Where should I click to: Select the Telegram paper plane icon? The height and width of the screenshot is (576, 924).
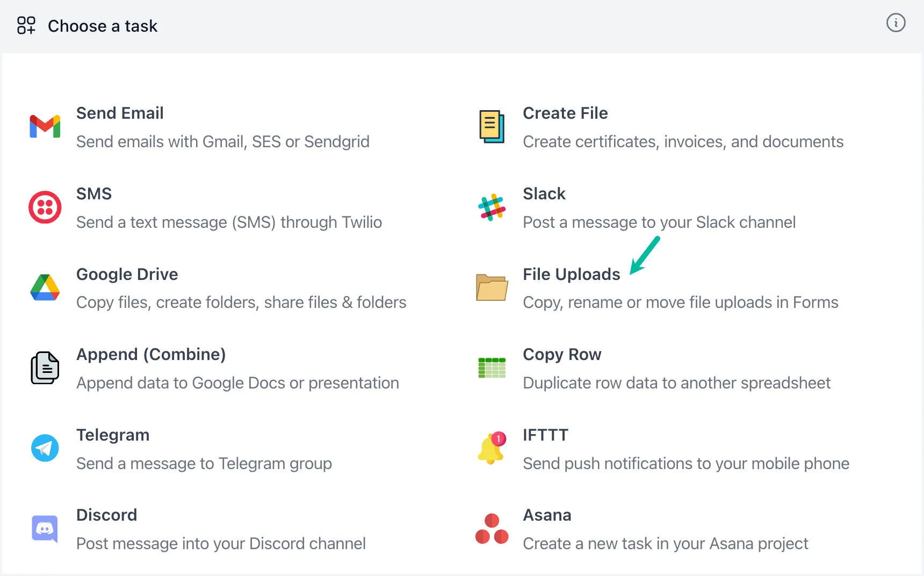coord(45,448)
